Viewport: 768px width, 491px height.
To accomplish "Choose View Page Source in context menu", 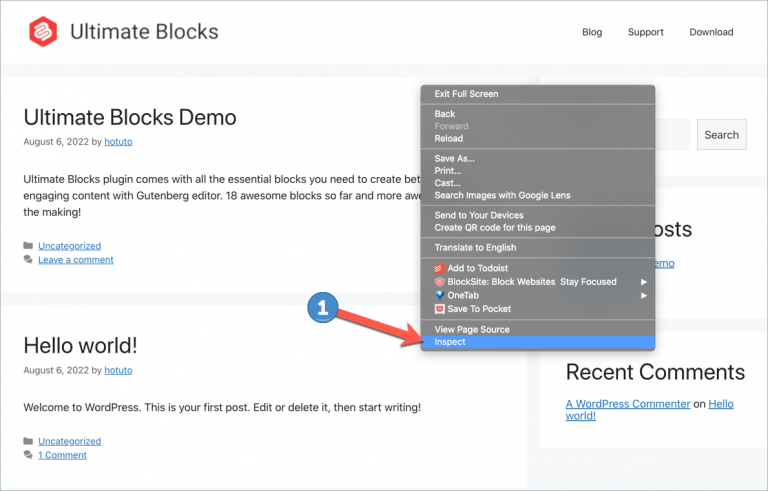I will coord(472,329).
